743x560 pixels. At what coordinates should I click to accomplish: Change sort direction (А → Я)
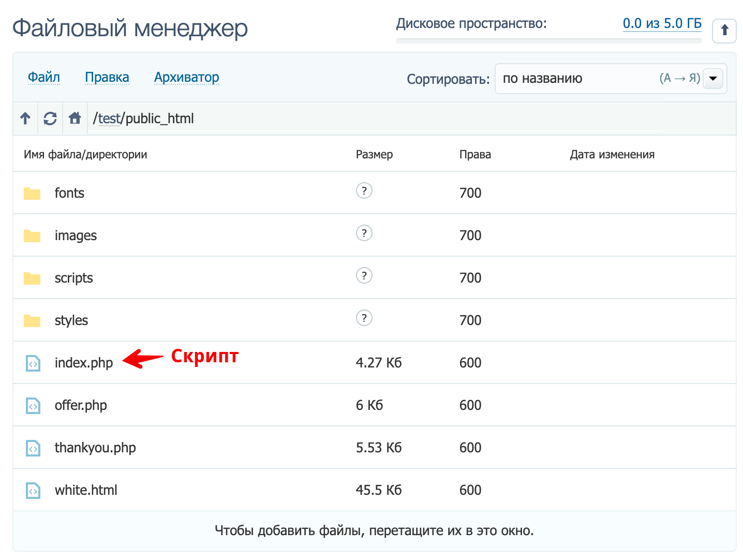679,79
